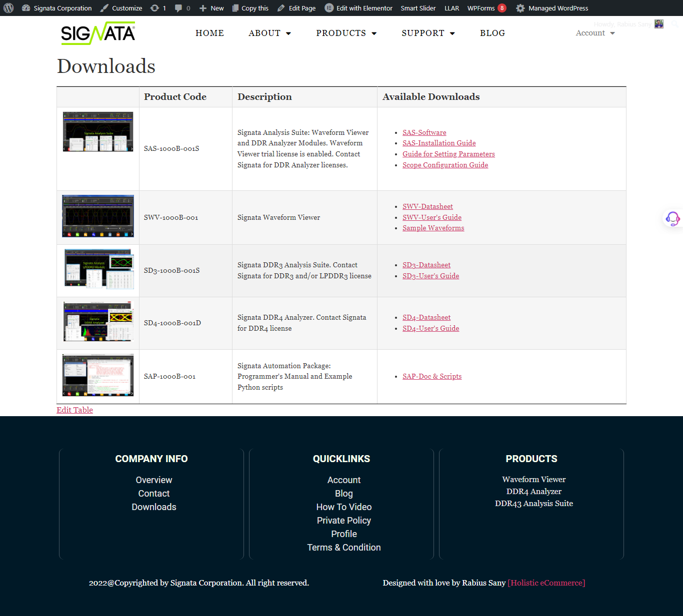Open the SD4-Datasheet link
The image size is (683, 616).
pyautogui.click(x=426, y=317)
